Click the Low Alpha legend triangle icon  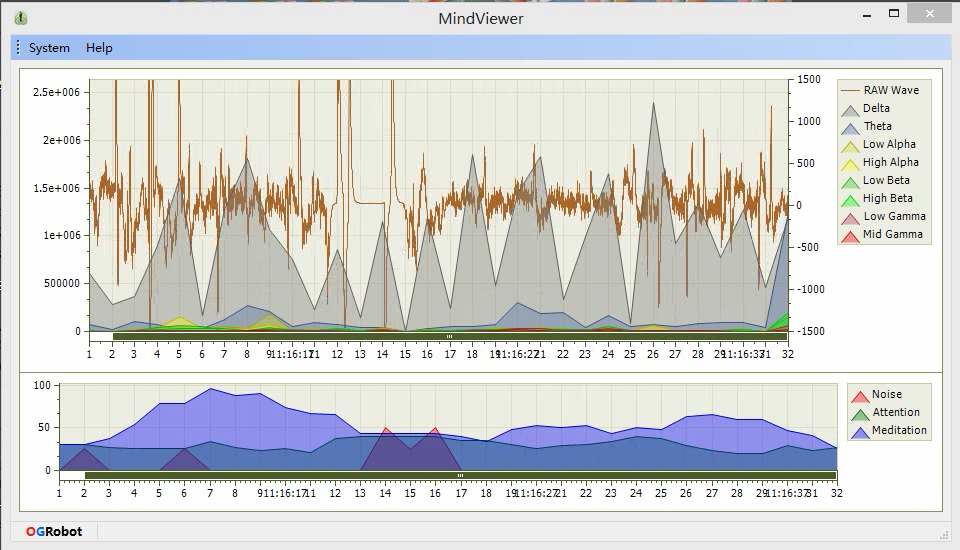[x=850, y=146]
